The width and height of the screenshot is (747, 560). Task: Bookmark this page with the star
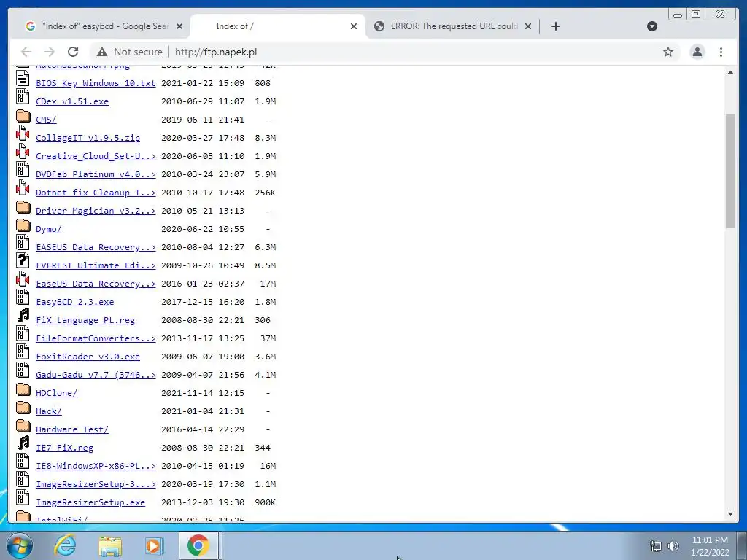pos(668,52)
